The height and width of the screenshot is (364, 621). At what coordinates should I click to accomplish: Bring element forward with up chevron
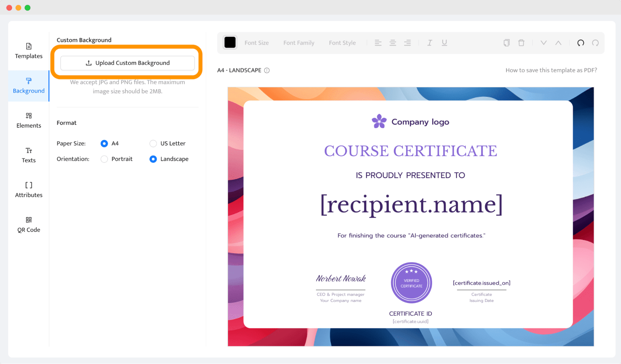[558, 43]
